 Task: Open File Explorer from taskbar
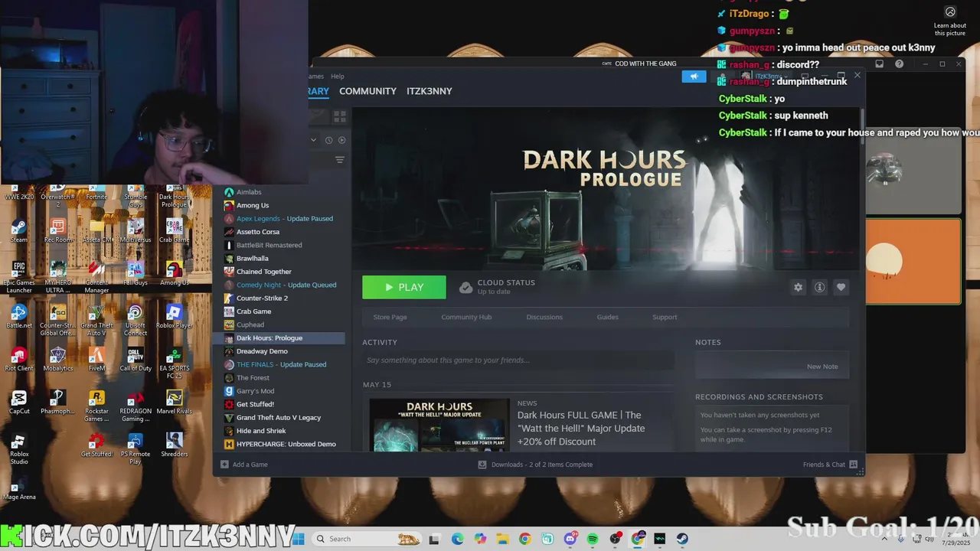click(x=502, y=539)
